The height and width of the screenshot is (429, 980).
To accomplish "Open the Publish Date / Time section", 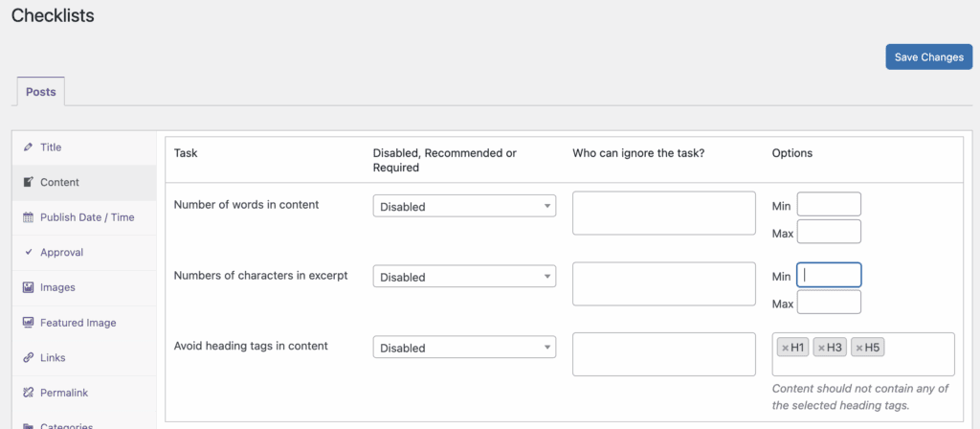I will pyautogui.click(x=84, y=217).
